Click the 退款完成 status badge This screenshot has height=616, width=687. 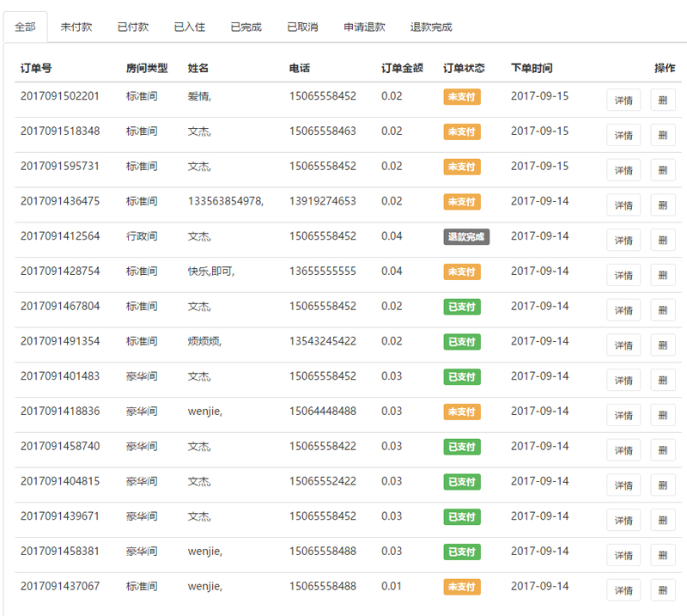coord(466,236)
